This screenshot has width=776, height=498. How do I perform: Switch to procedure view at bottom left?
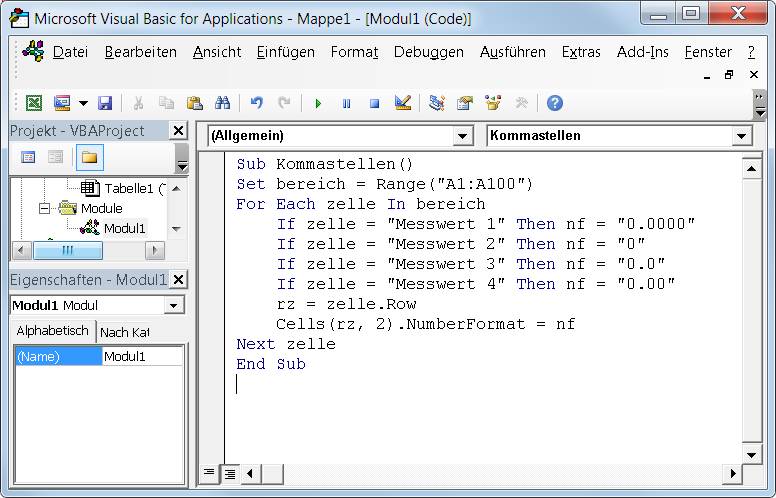coord(210,473)
